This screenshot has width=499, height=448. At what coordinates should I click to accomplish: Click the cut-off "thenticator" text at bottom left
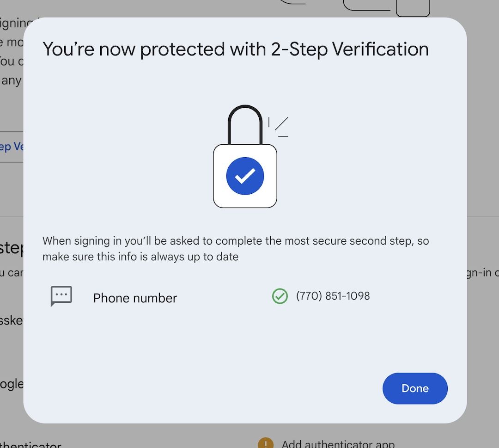click(30, 445)
